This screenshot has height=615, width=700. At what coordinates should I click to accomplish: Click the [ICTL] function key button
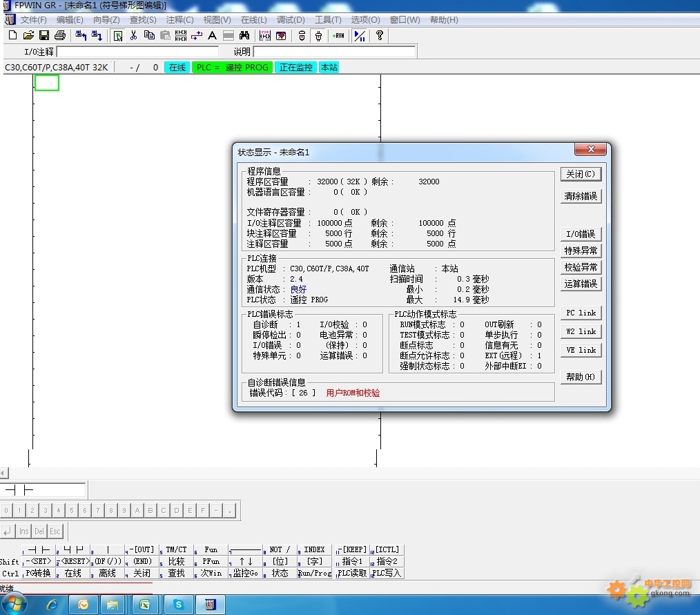point(387,550)
